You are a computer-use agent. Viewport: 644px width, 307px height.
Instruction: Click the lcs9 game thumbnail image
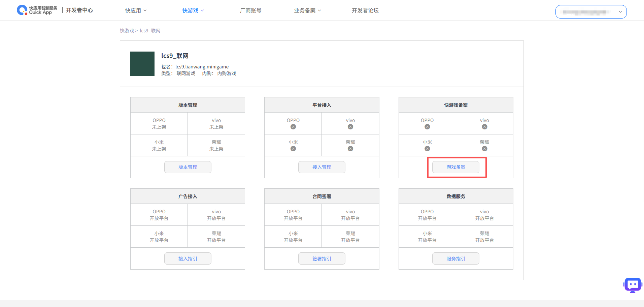[142, 64]
